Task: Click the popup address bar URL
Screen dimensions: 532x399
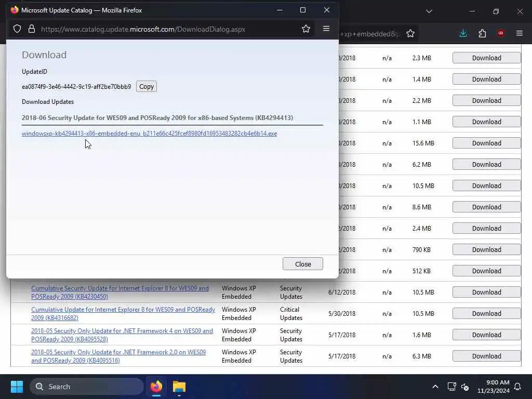Action: (143, 29)
